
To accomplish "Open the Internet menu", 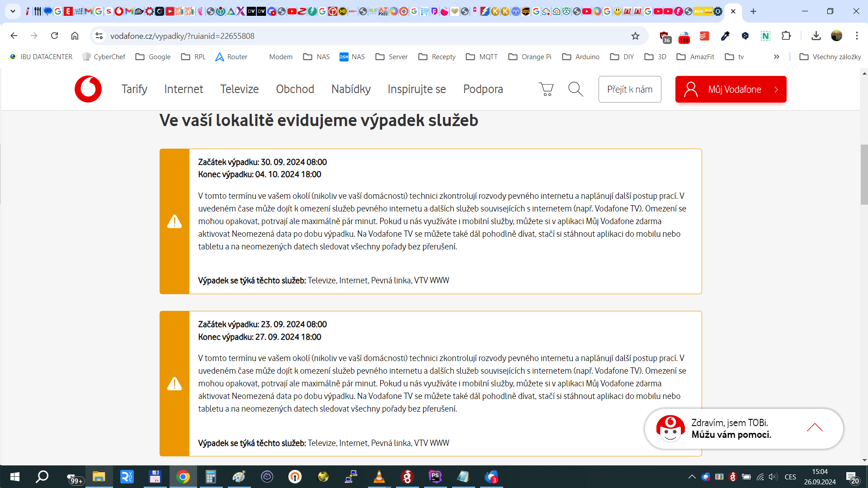I will [x=184, y=89].
